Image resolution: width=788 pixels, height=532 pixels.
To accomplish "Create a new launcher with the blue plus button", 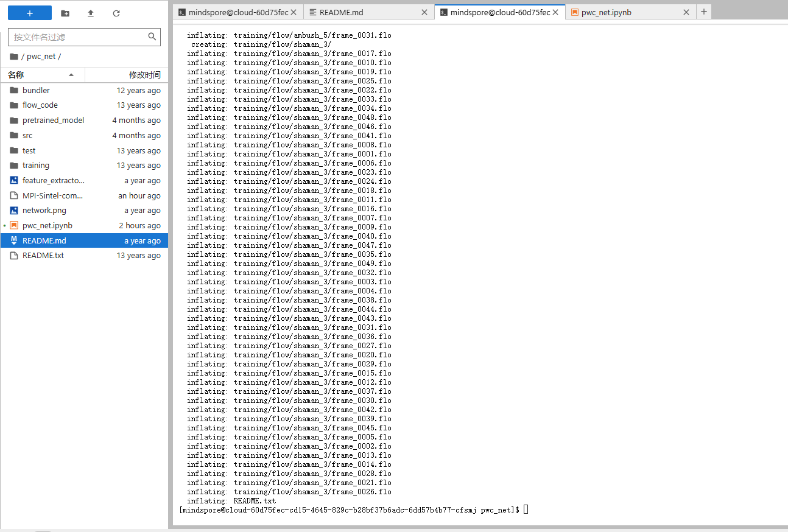I will click(29, 13).
